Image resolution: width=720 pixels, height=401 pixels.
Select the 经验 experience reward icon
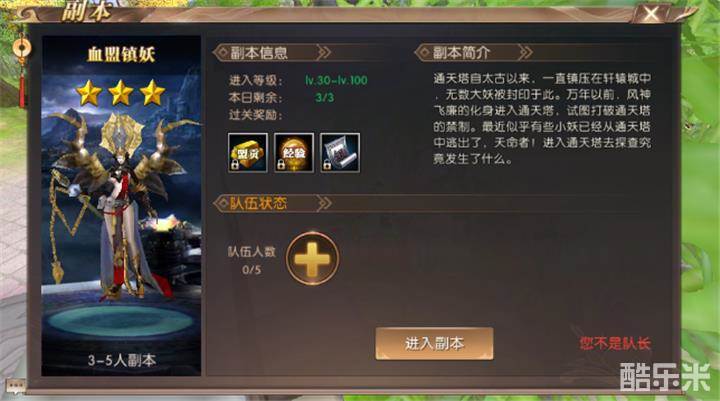(294, 153)
